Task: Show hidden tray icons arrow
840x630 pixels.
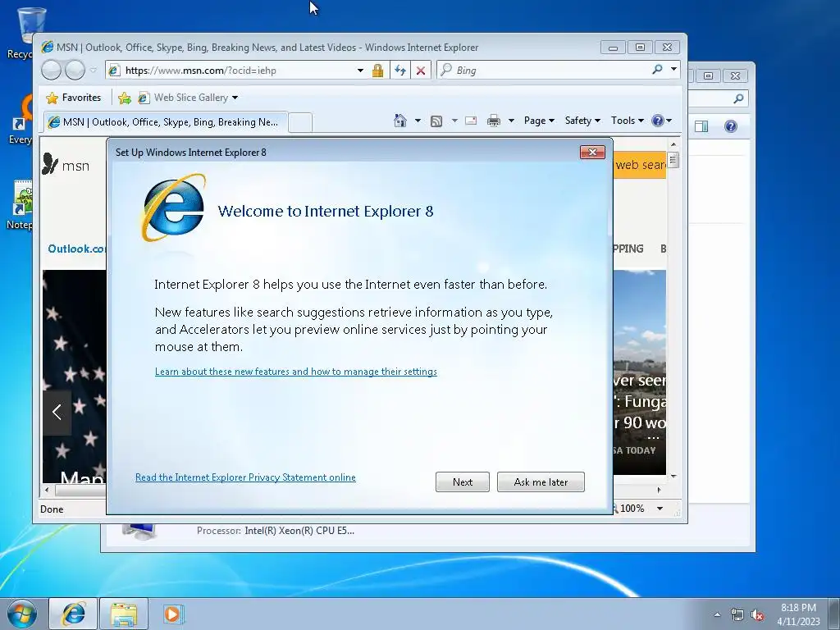Action: pos(717,614)
